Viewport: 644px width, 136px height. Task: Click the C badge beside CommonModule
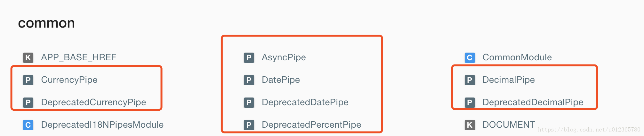[x=470, y=57]
